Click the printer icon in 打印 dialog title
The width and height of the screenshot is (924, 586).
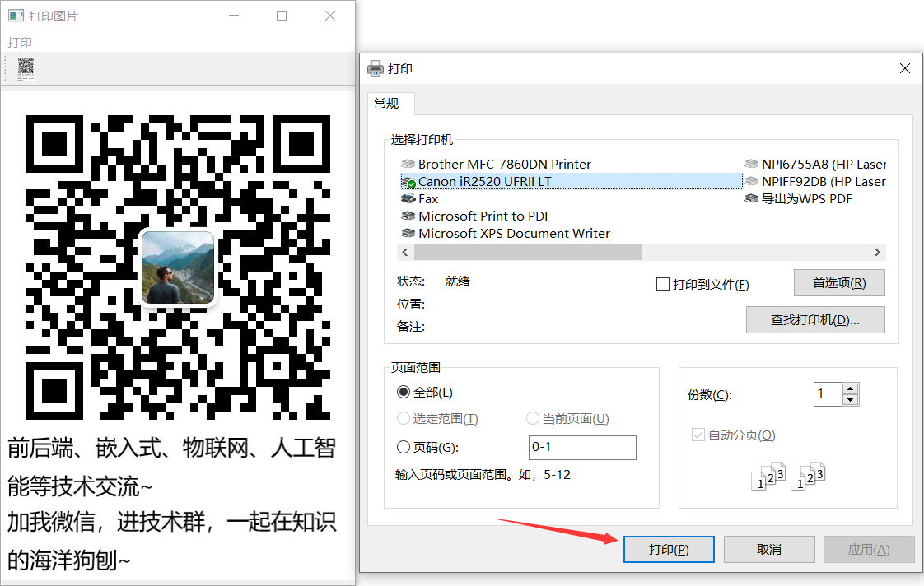coord(376,69)
